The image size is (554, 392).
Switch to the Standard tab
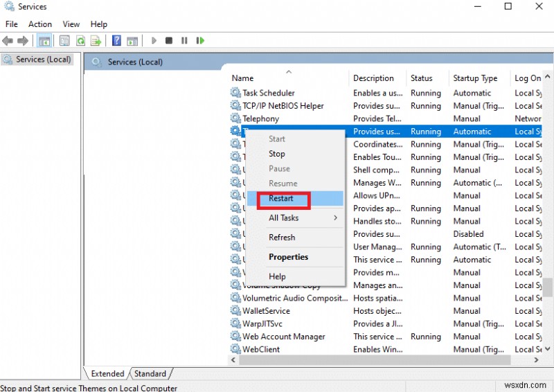[150, 374]
